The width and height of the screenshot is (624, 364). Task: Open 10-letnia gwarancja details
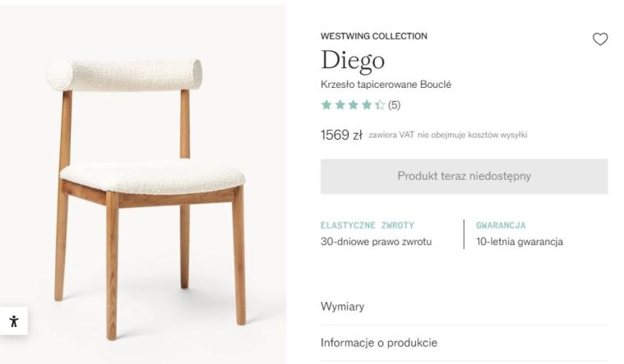[x=520, y=242]
